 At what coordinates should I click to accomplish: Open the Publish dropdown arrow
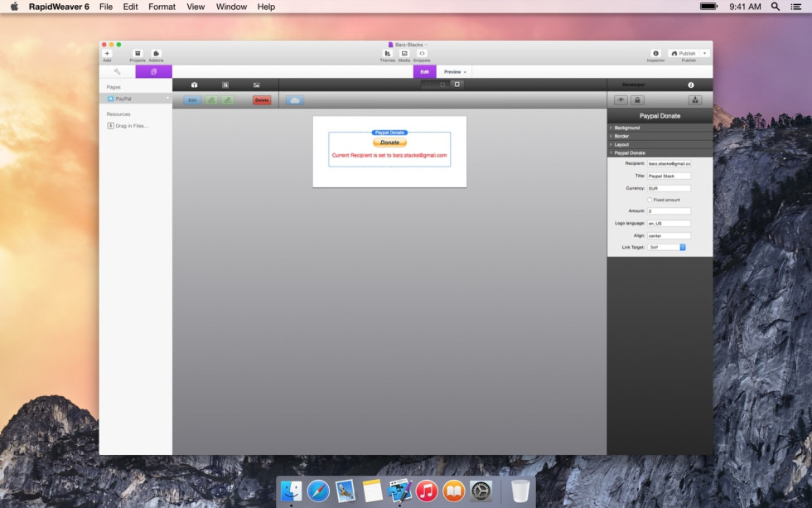705,53
